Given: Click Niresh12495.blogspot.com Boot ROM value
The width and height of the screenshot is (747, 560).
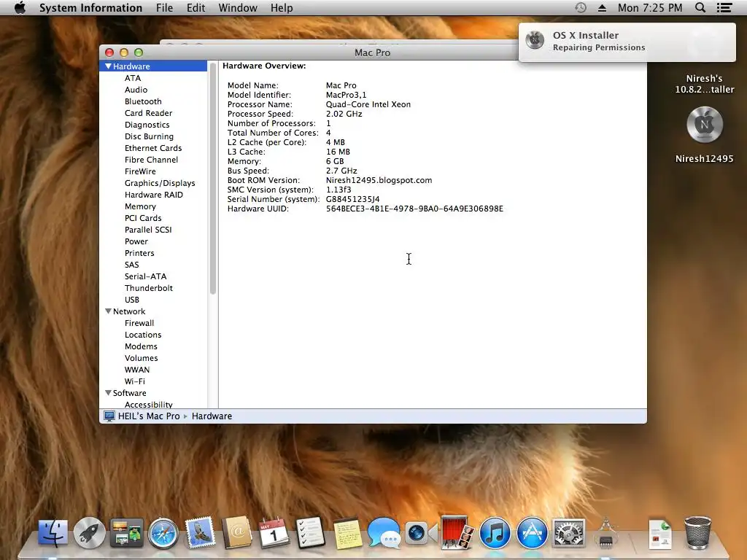Looking at the screenshot, I should tap(379, 180).
